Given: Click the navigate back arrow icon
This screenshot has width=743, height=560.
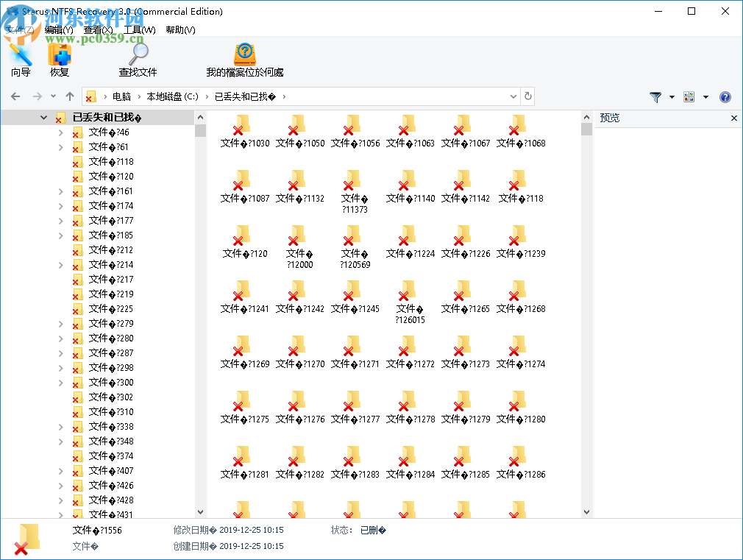Looking at the screenshot, I should tap(15, 96).
